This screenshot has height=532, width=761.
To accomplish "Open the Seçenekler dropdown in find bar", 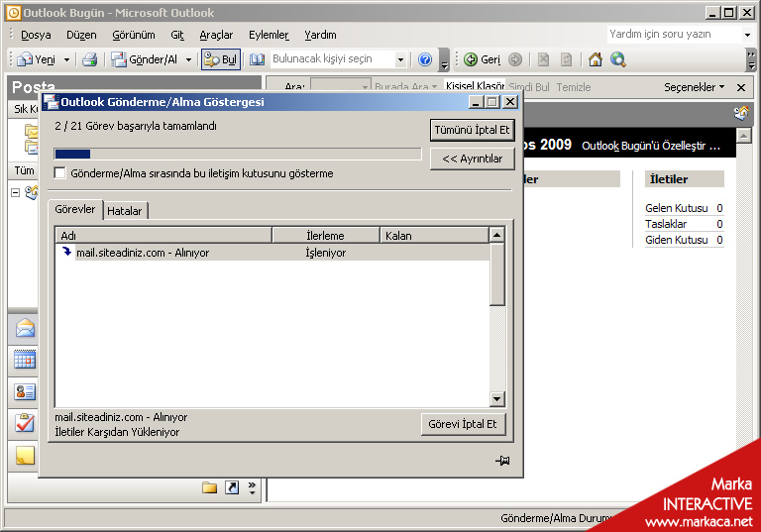I will click(x=694, y=87).
